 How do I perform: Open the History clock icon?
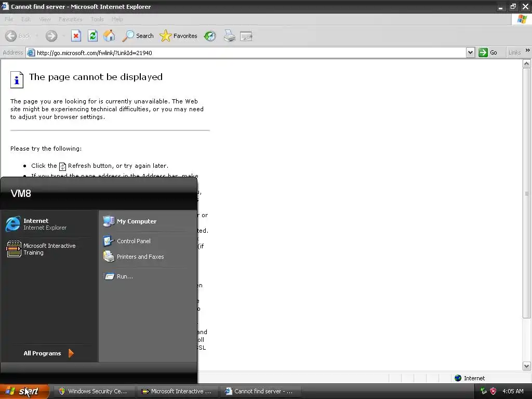(210, 36)
